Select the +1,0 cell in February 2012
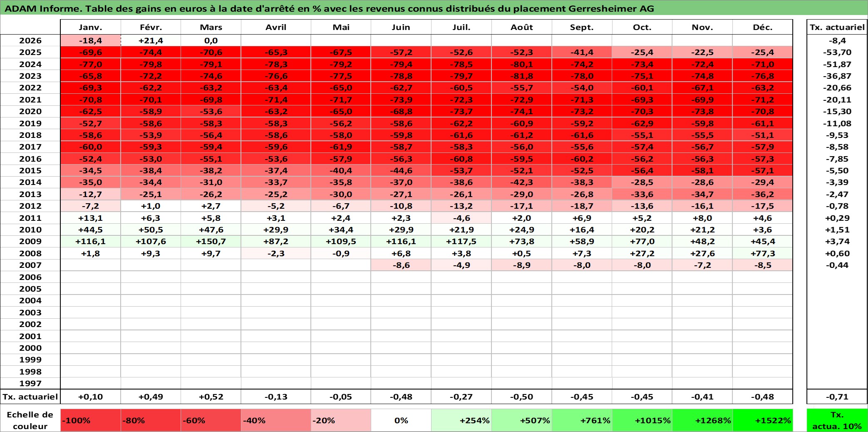 coord(151,206)
